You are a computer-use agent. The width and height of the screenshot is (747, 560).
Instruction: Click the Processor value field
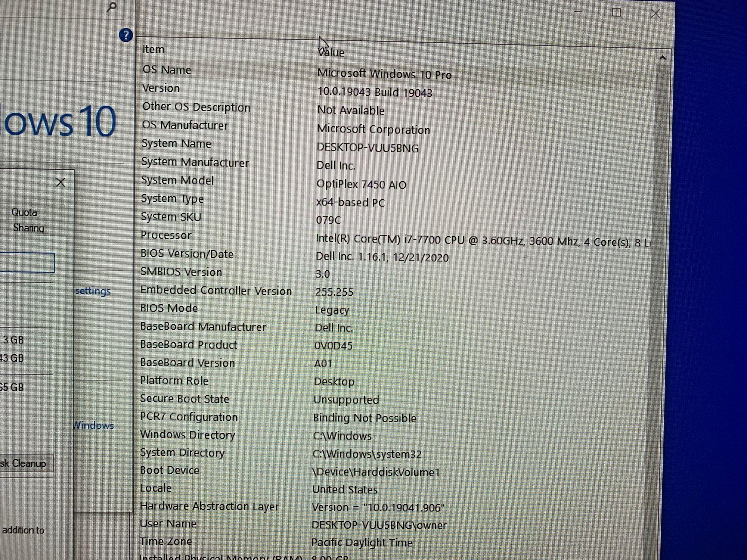coord(482,241)
